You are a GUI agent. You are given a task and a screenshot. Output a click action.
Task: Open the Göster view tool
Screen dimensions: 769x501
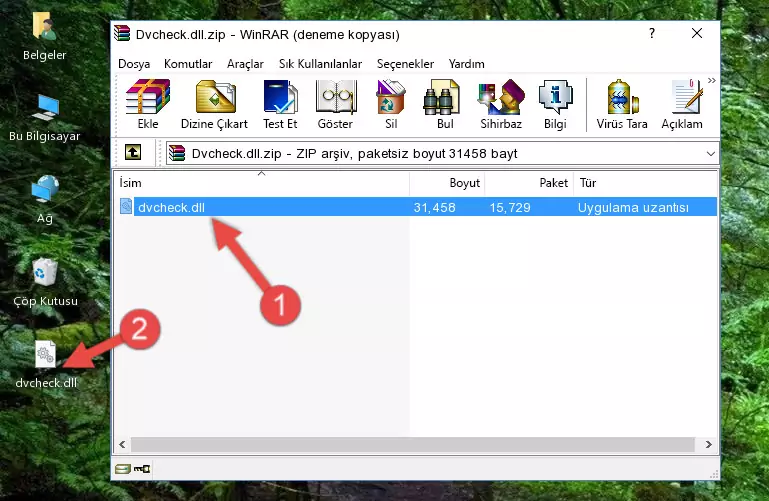335,104
